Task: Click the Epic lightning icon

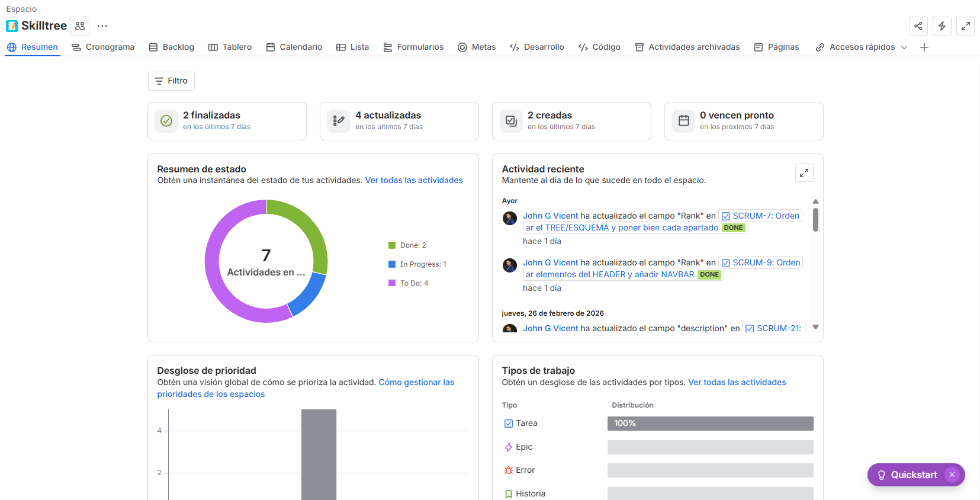Action: 508,447
